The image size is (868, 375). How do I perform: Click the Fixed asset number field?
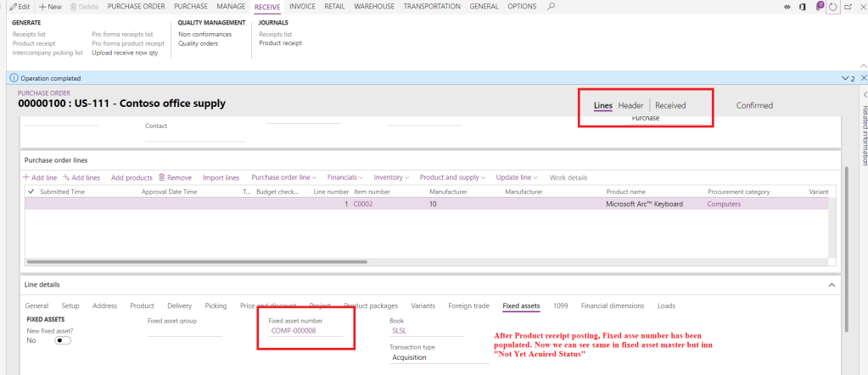(x=305, y=331)
